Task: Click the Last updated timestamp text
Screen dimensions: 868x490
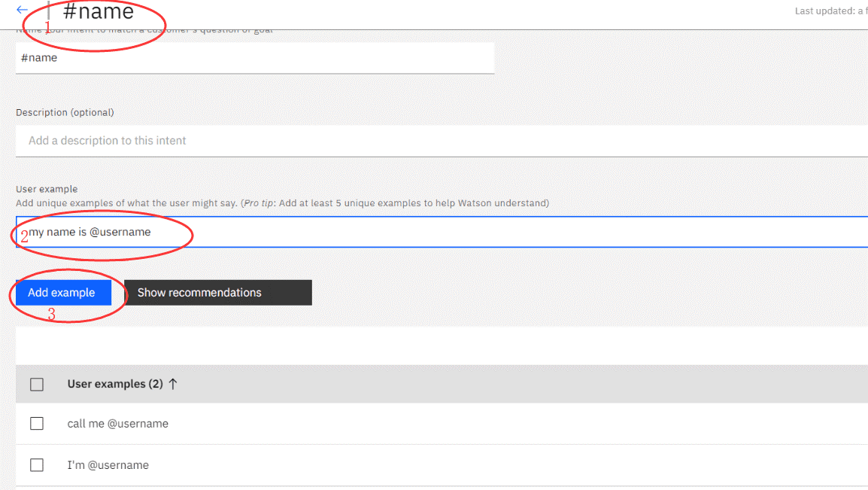Action: pos(830,11)
